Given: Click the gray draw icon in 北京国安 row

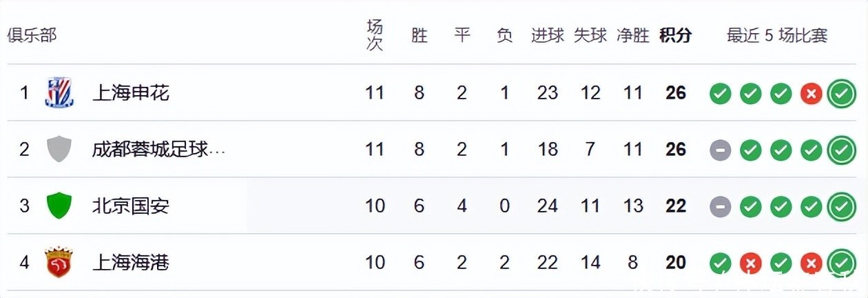Looking at the screenshot, I should 720,206.
